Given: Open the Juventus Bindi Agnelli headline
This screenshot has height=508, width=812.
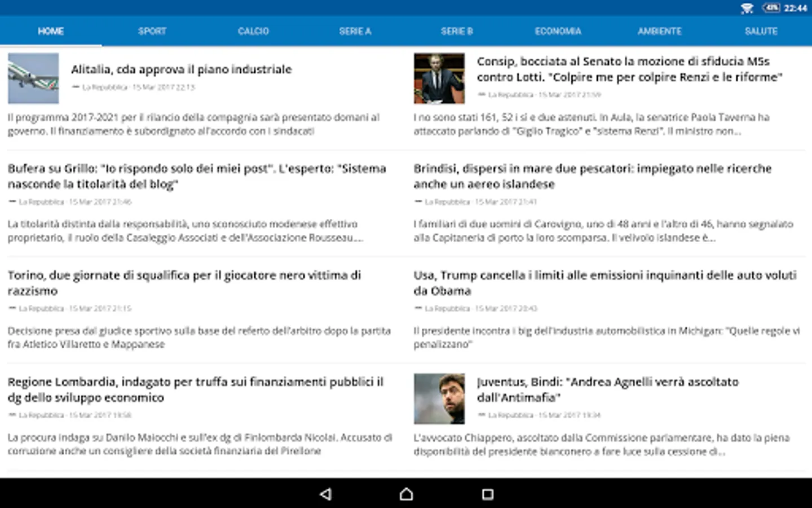Looking at the screenshot, I should 608,389.
